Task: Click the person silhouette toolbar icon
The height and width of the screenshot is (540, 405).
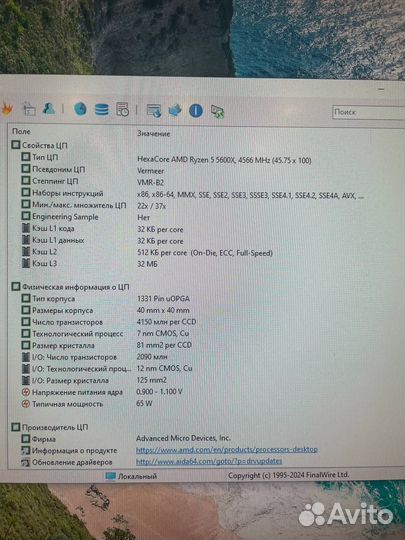Action: click(49, 108)
